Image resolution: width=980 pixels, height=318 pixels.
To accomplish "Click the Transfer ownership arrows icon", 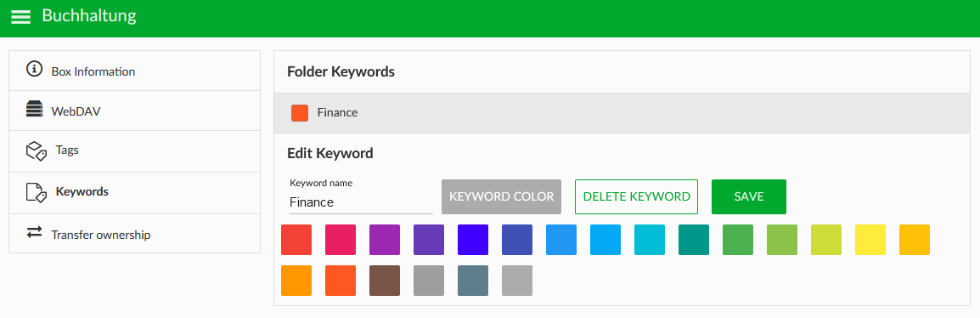I will click(x=34, y=232).
